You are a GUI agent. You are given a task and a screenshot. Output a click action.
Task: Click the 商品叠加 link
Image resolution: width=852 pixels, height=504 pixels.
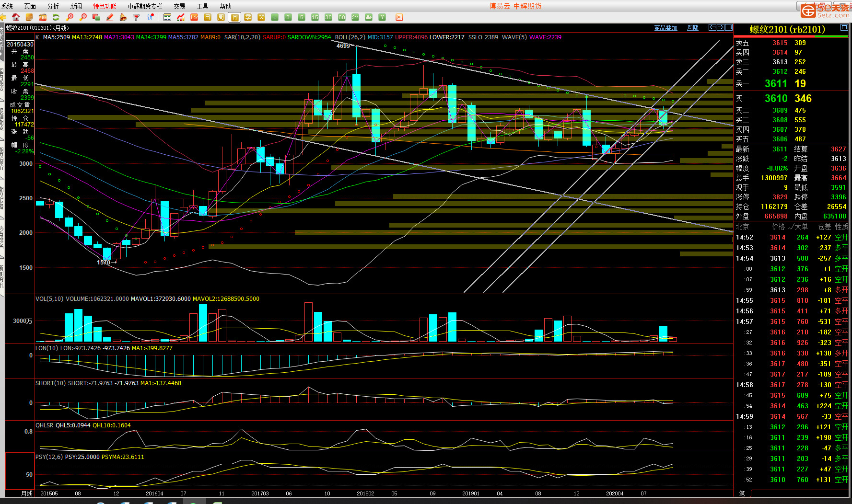pyautogui.click(x=666, y=28)
